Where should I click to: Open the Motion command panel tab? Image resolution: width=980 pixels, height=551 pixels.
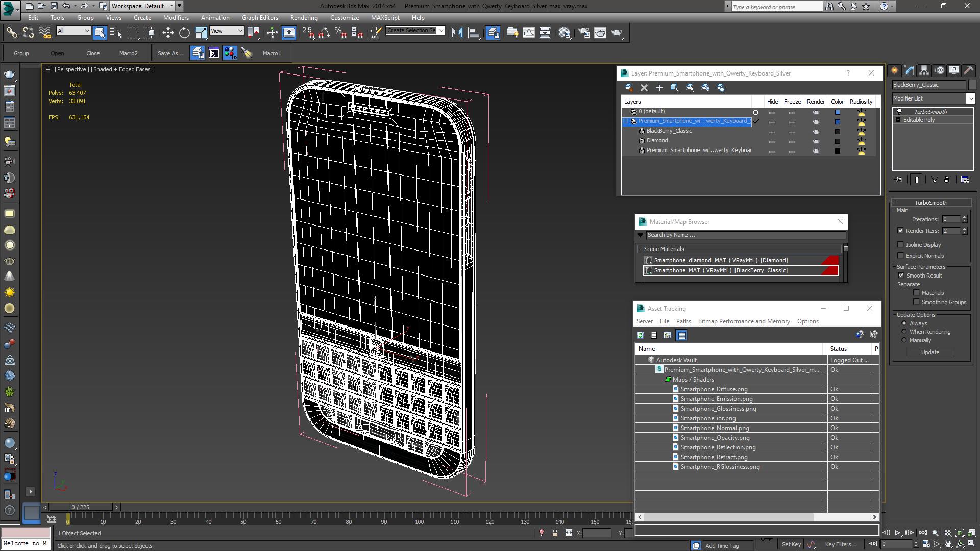939,70
